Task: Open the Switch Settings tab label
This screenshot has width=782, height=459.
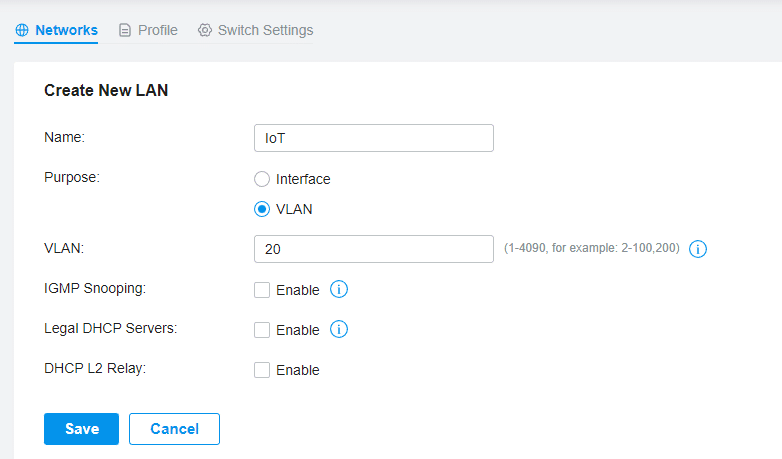Action: [x=265, y=30]
